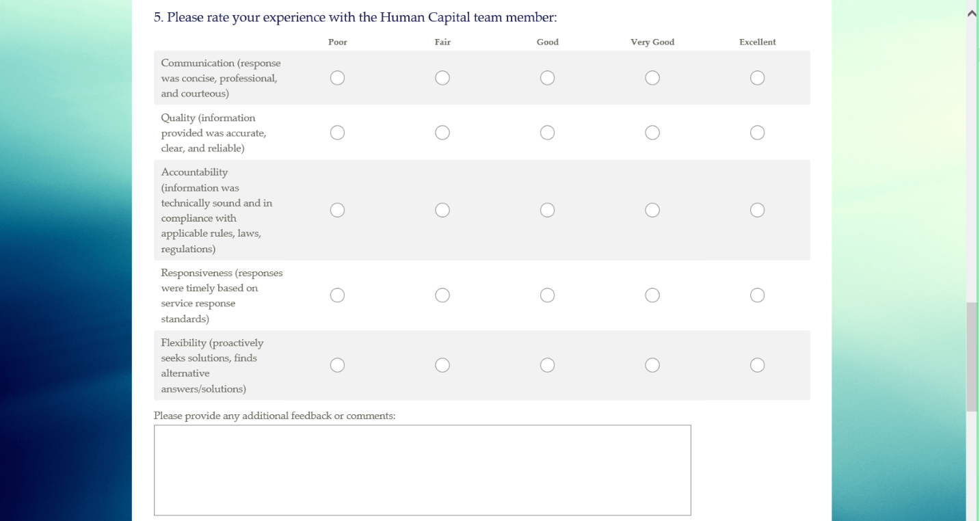Choose Good for Responsiveness
The image size is (980, 521).
tap(547, 295)
